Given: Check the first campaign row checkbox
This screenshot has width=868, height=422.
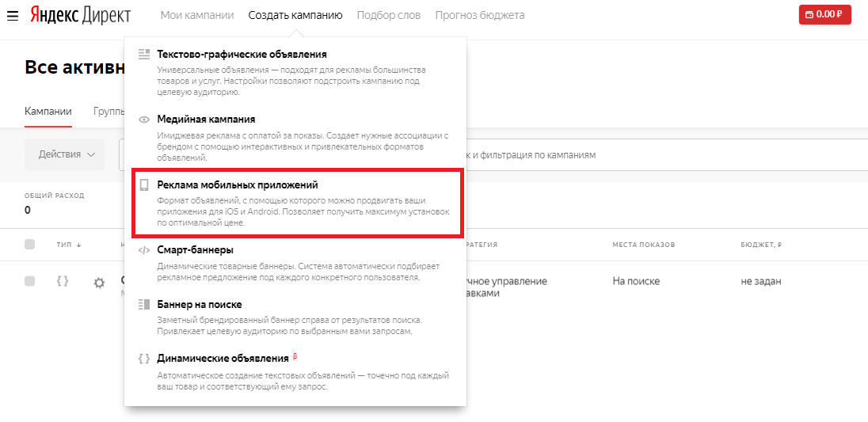Looking at the screenshot, I should point(30,281).
